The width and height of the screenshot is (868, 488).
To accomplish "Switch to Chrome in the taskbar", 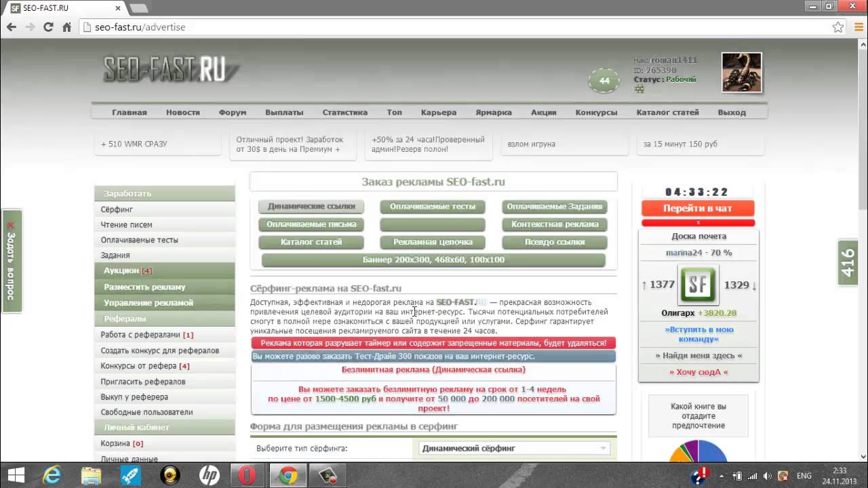I will [288, 475].
